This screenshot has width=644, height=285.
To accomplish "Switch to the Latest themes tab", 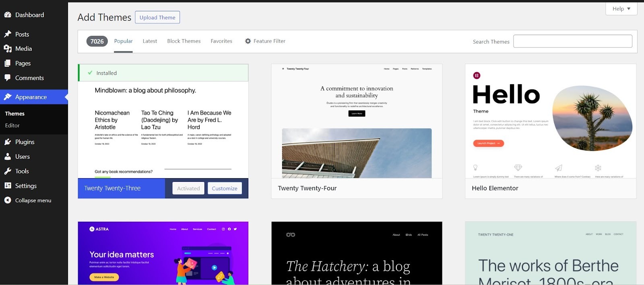I will pos(150,41).
